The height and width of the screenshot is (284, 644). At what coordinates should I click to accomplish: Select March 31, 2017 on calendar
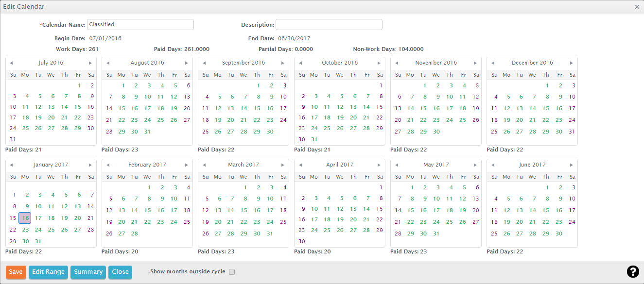pyautogui.click(x=270, y=234)
